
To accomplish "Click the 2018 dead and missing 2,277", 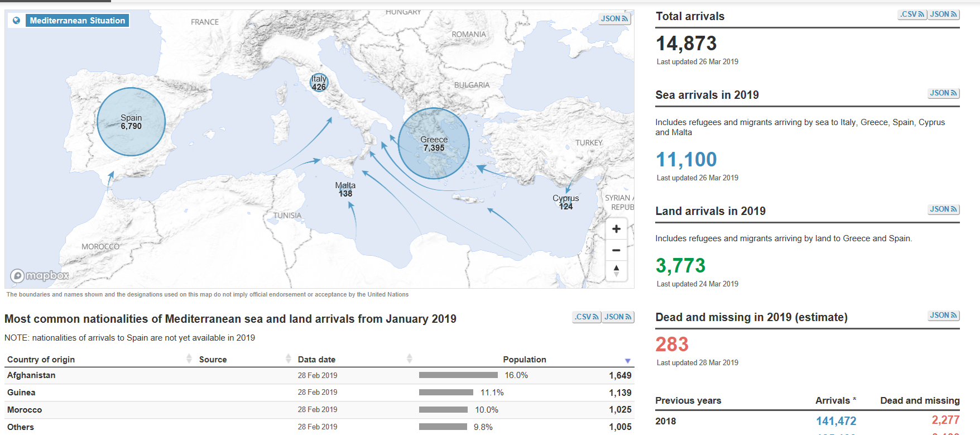I will click(945, 420).
